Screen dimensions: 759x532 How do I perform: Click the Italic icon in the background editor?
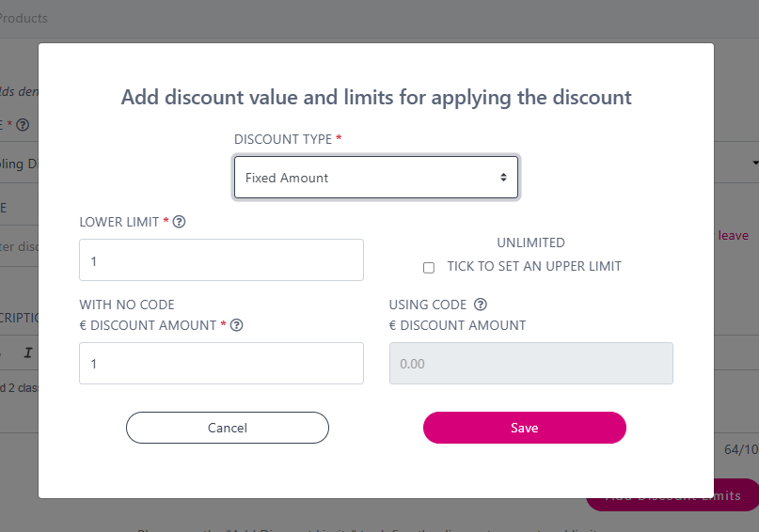pyautogui.click(x=28, y=353)
